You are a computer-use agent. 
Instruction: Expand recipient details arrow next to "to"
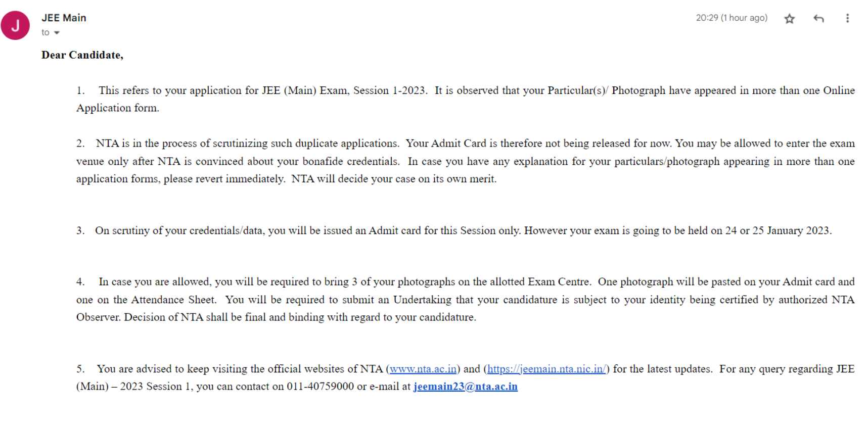coord(57,33)
